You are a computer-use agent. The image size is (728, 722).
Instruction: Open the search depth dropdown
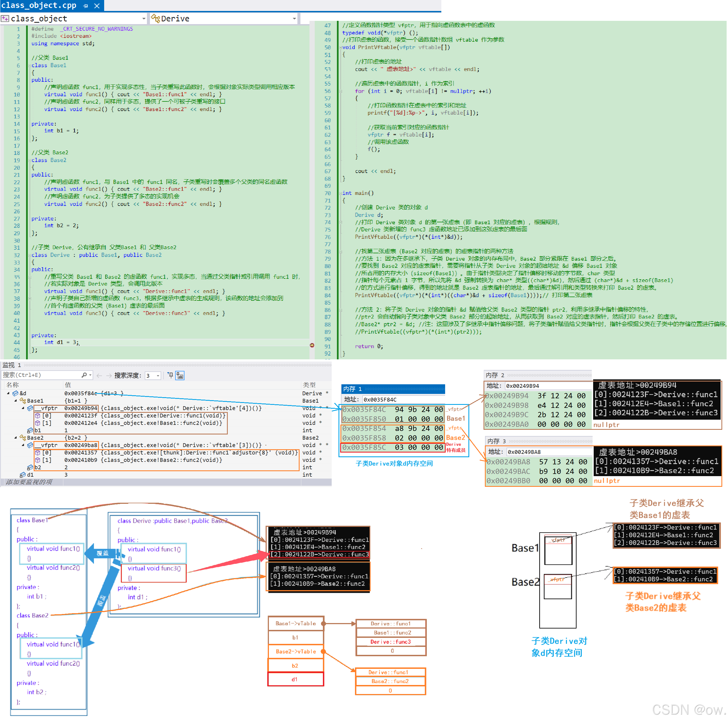click(x=158, y=376)
